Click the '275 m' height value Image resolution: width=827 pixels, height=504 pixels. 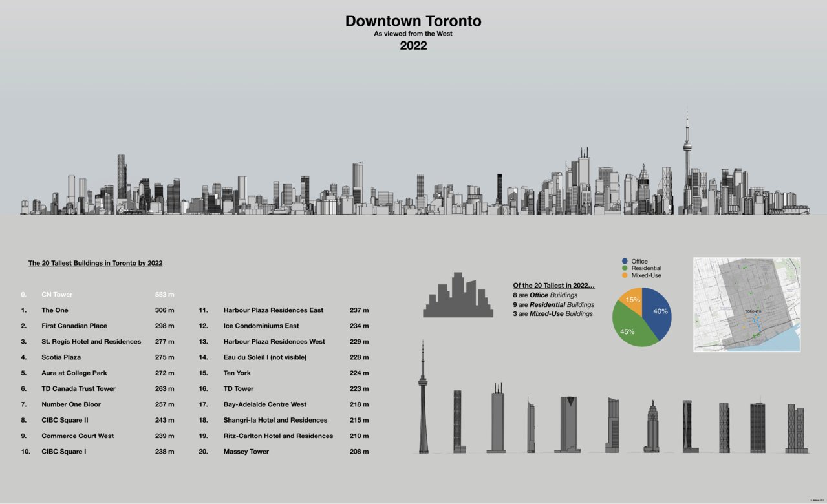click(x=164, y=357)
